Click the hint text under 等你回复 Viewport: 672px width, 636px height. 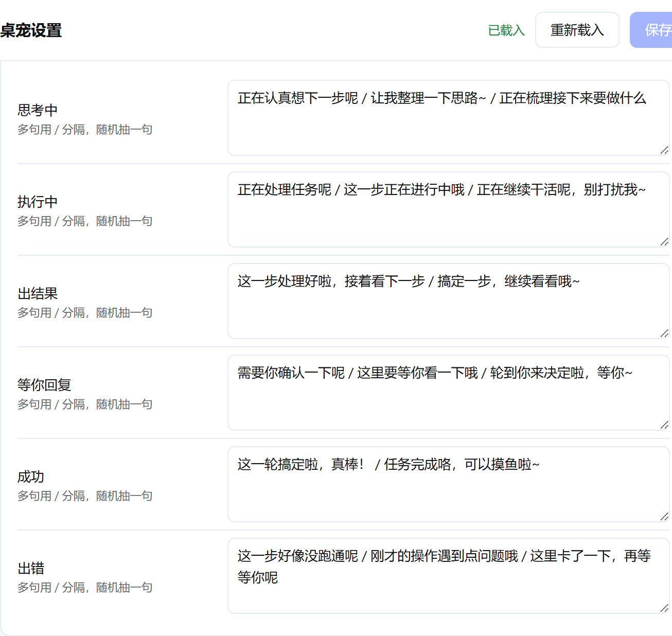pos(85,404)
